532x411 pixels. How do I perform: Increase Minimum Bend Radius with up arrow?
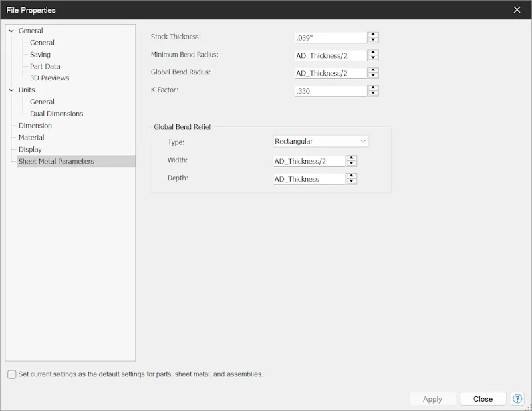[x=373, y=53]
